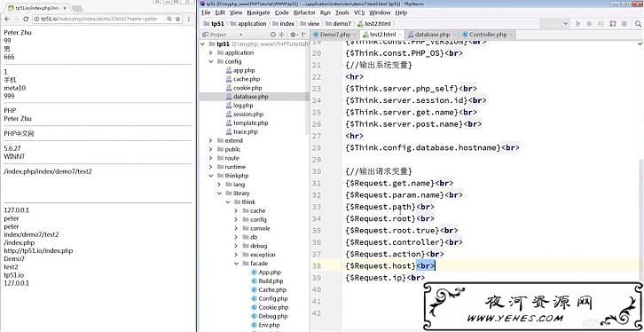Open the VCS menu
This screenshot has height=332, width=644.
pyautogui.click(x=359, y=12)
